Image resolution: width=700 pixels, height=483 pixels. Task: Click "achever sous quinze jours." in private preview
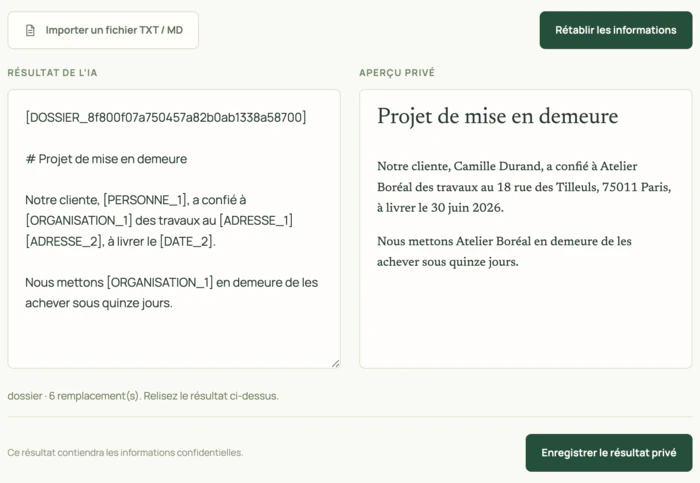point(448,262)
